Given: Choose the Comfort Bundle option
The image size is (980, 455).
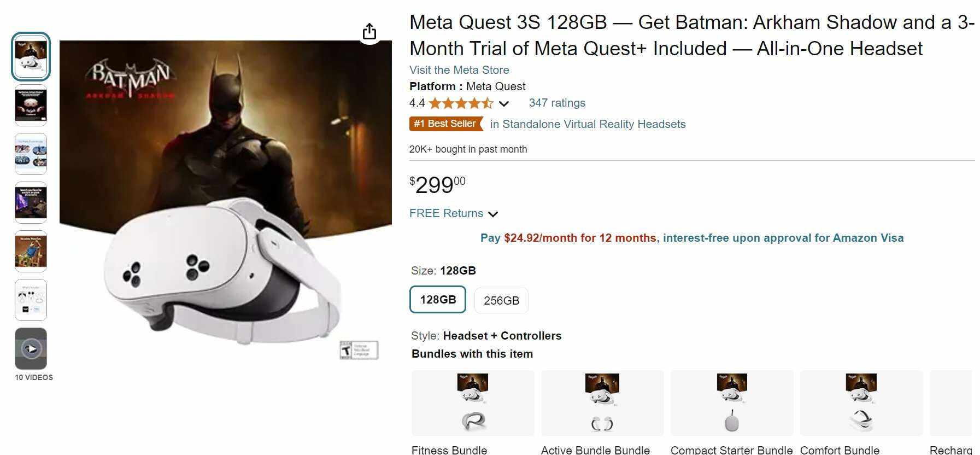Looking at the screenshot, I should (861, 404).
